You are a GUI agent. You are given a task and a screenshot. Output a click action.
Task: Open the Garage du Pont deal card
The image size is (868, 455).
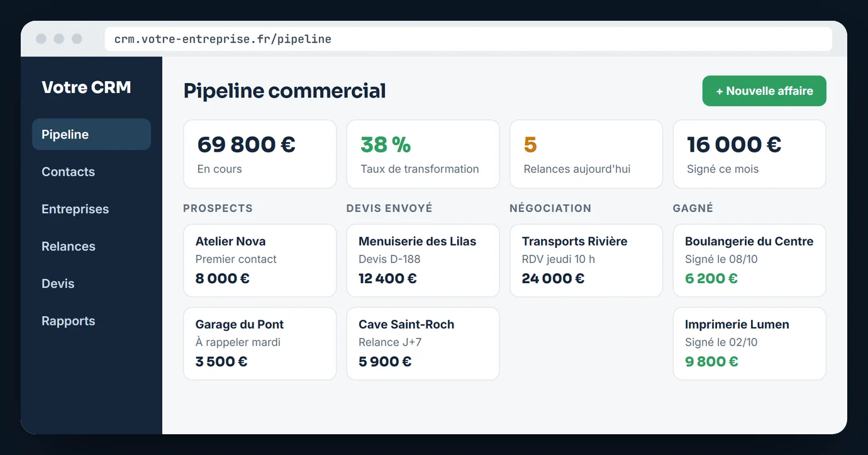(260, 344)
